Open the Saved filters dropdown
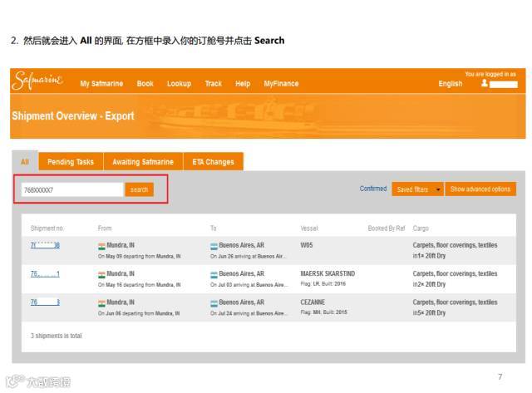Image resolution: width=532 pixels, height=393 pixels. tap(417, 189)
